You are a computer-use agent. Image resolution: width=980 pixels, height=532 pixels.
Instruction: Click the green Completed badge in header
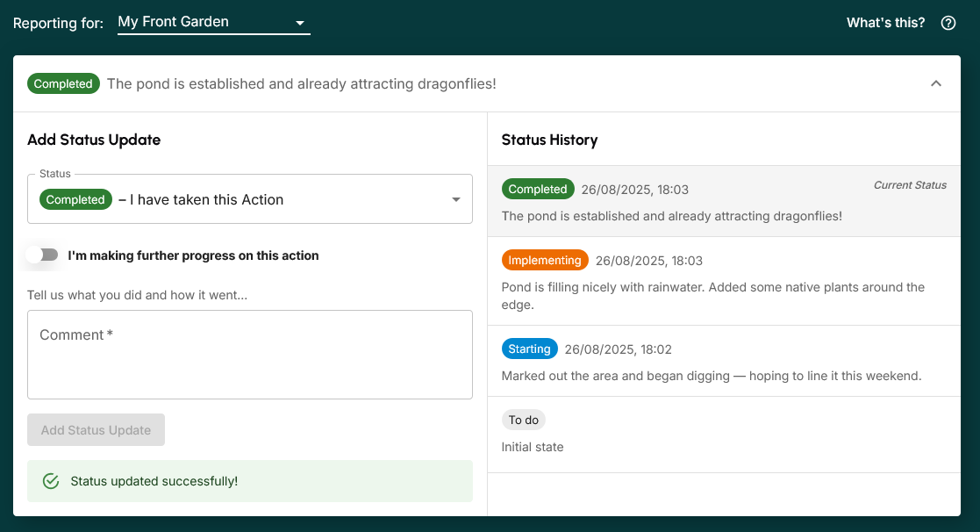pos(63,84)
